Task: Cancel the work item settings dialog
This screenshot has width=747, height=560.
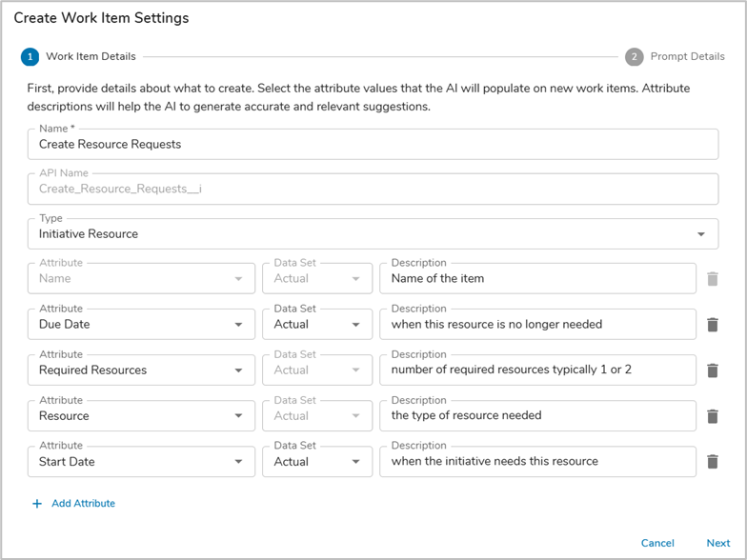Action: point(657,543)
